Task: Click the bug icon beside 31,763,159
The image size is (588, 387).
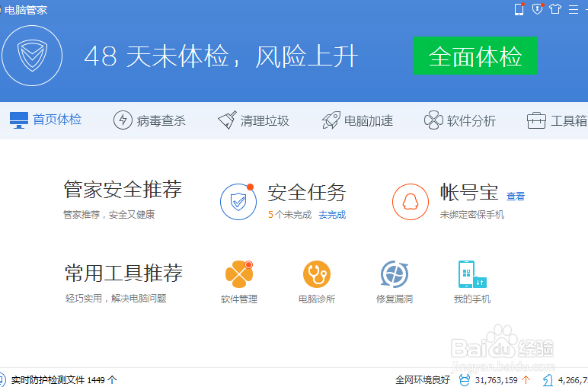Action: 465,380
